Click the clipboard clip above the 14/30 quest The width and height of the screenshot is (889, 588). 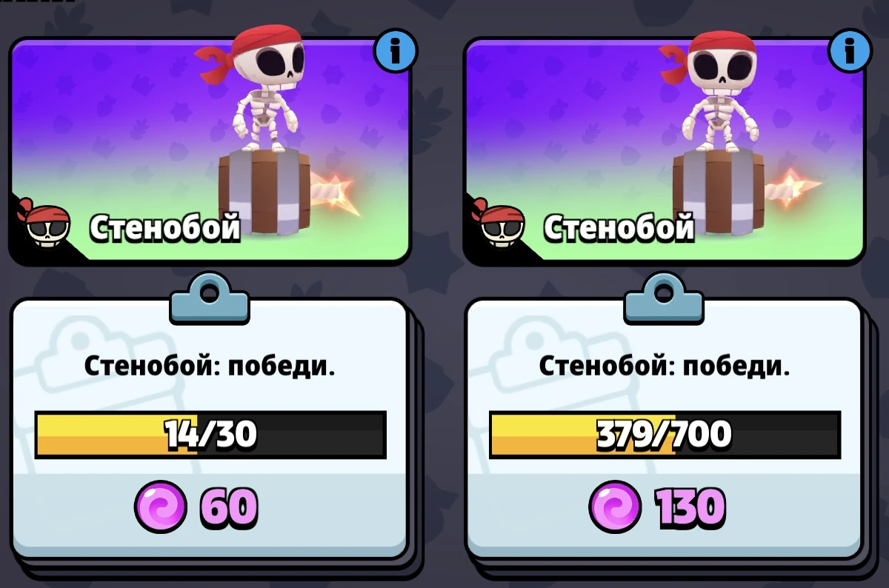point(210,298)
